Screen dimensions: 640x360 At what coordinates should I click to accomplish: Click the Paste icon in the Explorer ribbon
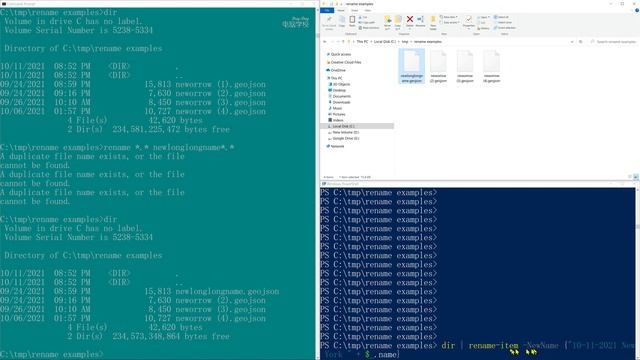click(x=352, y=21)
